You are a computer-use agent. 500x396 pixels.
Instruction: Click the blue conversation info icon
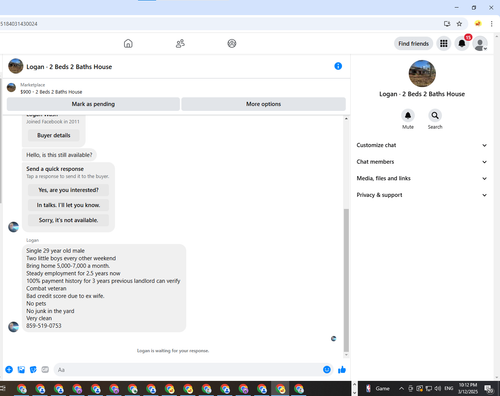click(x=338, y=66)
